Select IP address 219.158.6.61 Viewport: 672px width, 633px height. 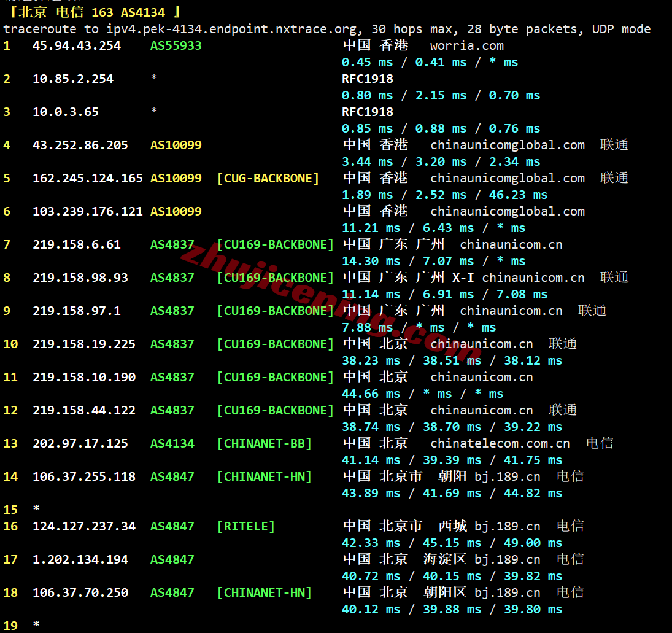[x=77, y=244]
